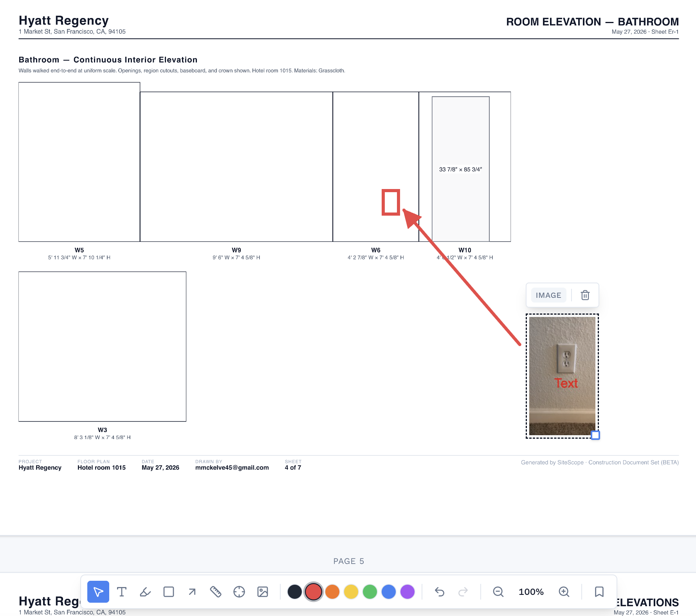
Task: Select the purple color swatch
Action: (408, 592)
